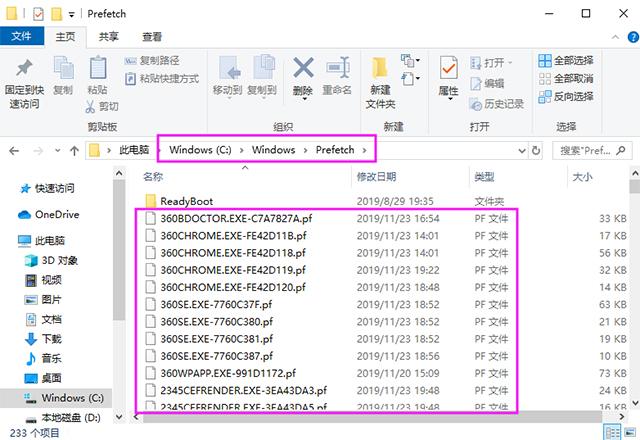640x440 pixels.
Task: Click Invert selection (反向选择)
Action: point(565,97)
